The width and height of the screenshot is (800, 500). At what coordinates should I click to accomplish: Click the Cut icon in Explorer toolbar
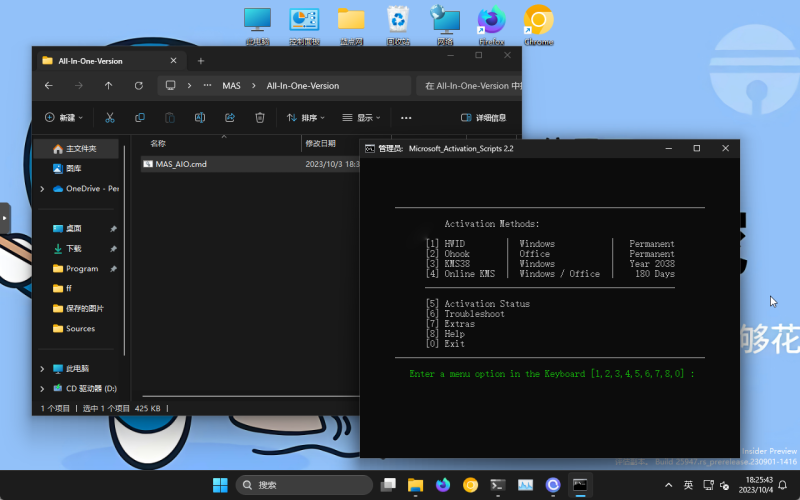110,118
